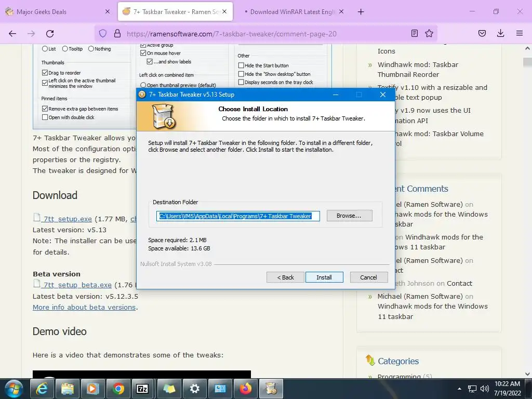Click Browse to choose install folder
Image resolution: width=532 pixels, height=399 pixels.
349,216
